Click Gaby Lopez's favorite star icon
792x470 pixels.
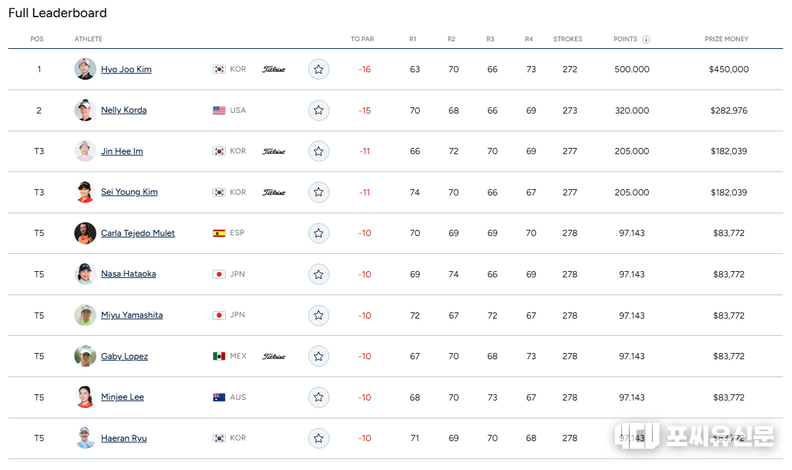tap(318, 356)
